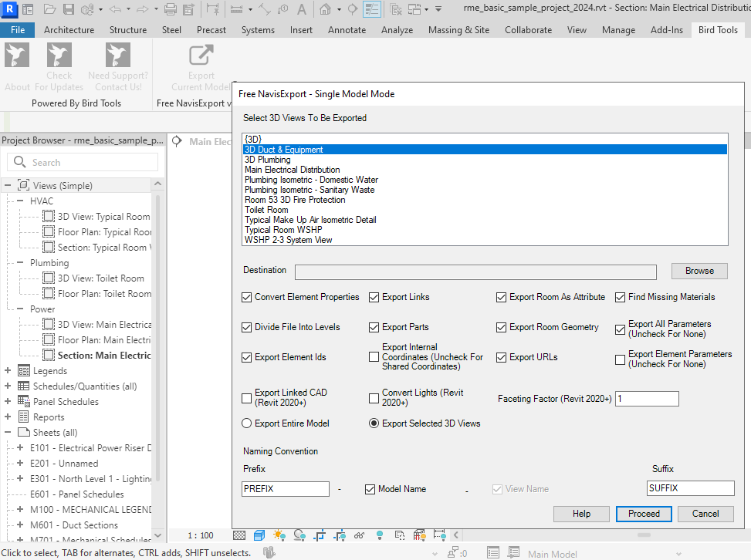
Task: Switch to the Collaborate ribbon tab
Action: [528, 30]
